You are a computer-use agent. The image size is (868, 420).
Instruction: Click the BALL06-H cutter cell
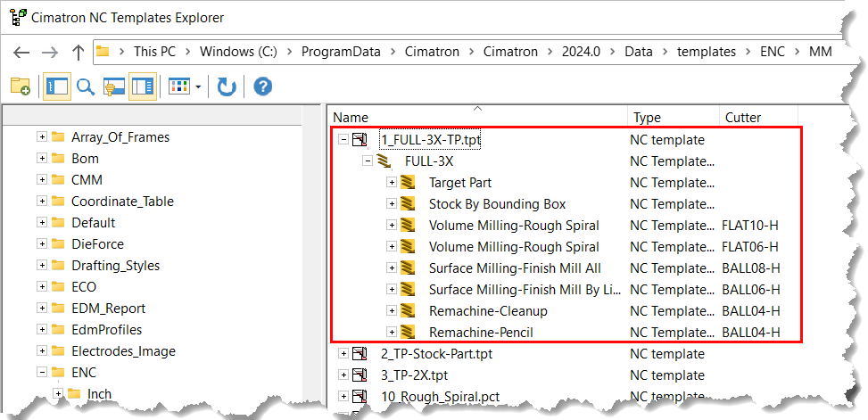[751, 290]
